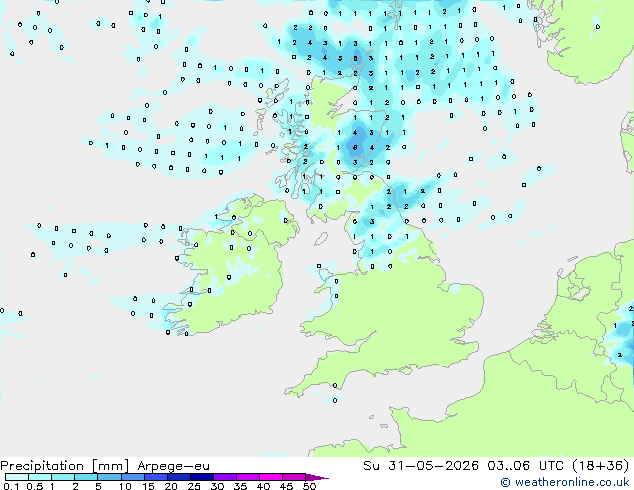Select legend swatch between 1 and 2

pyautogui.click(x=63, y=477)
